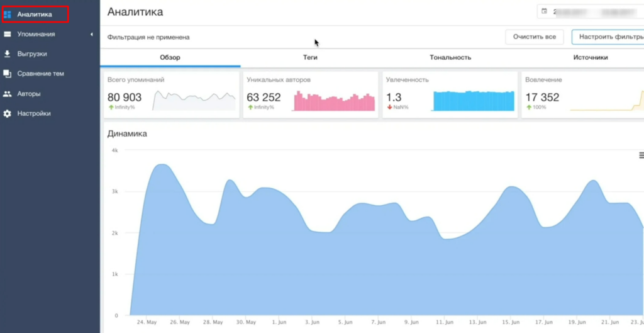Click the red down arrow beside NaN%
The image size is (644, 333).
(x=389, y=107)
